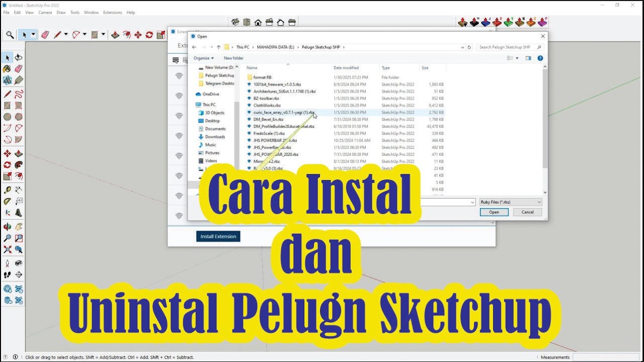Open Downloads in navigation pane
644x362 pixels.
click(215, 137)
